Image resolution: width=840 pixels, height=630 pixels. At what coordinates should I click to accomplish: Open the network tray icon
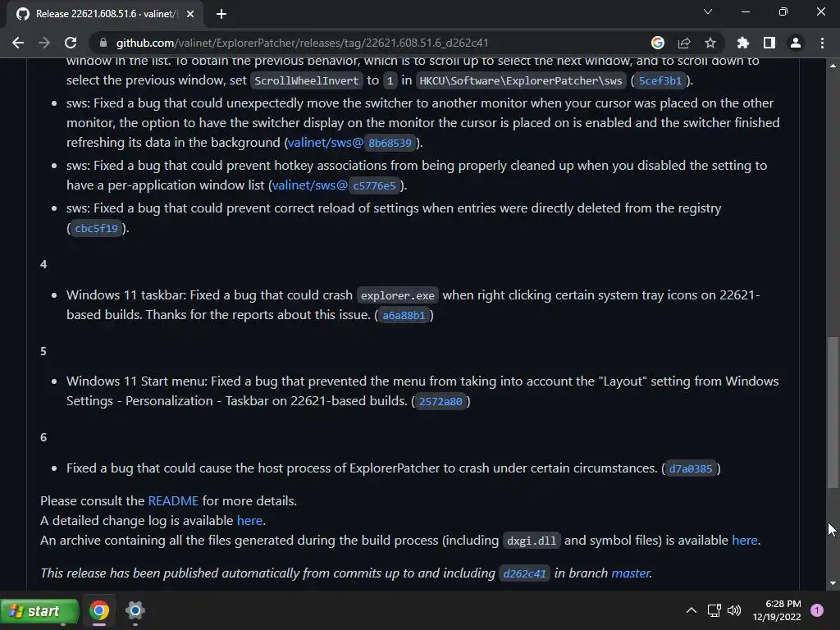714,610
